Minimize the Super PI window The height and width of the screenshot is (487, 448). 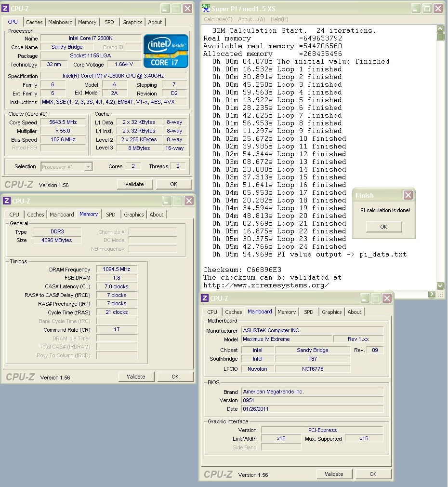point(416,9)
